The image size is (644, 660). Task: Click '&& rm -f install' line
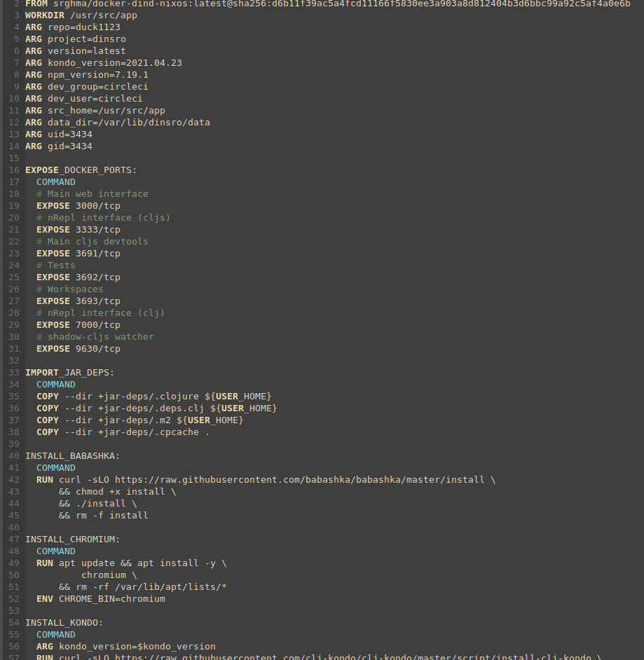click(104, 516)
